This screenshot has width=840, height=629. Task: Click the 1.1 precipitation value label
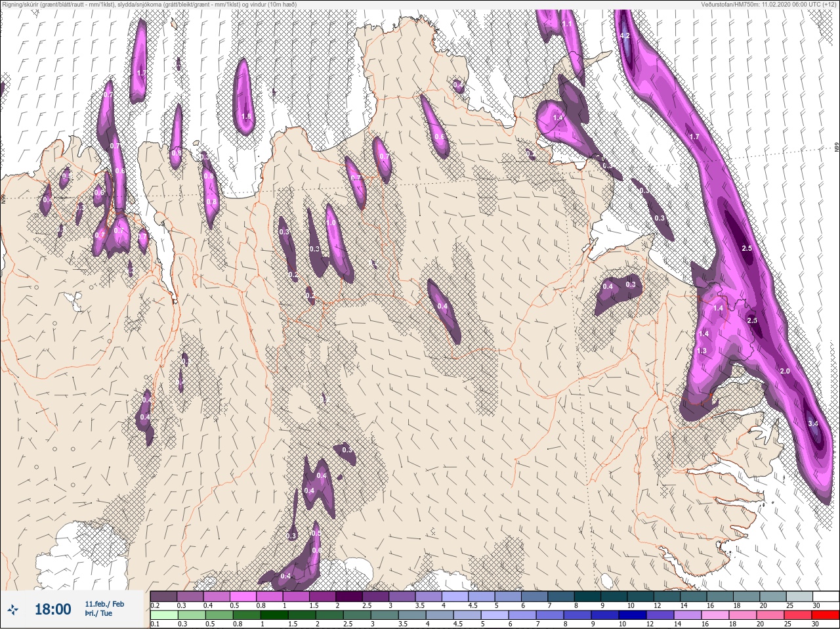coord(567,24)
